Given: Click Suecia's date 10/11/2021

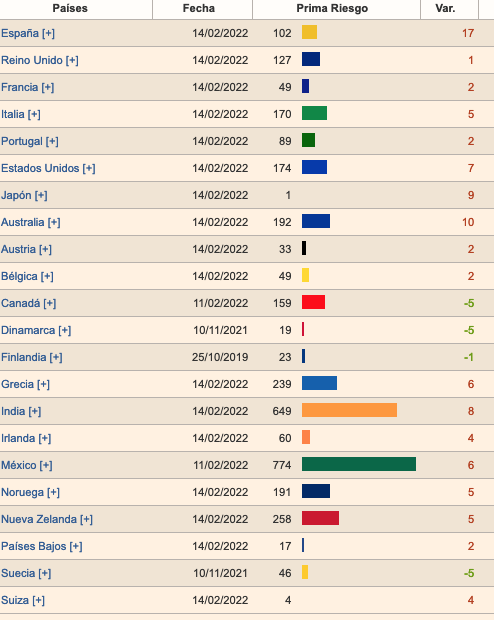Looking at the screenshot, I should coord(220,573).
